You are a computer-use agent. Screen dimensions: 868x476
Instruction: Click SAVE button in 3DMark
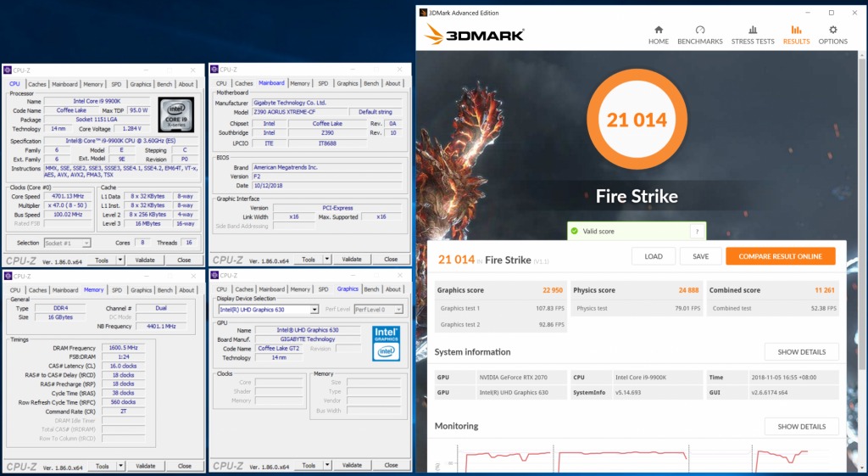pyautogui.click(x=700, y=256)
